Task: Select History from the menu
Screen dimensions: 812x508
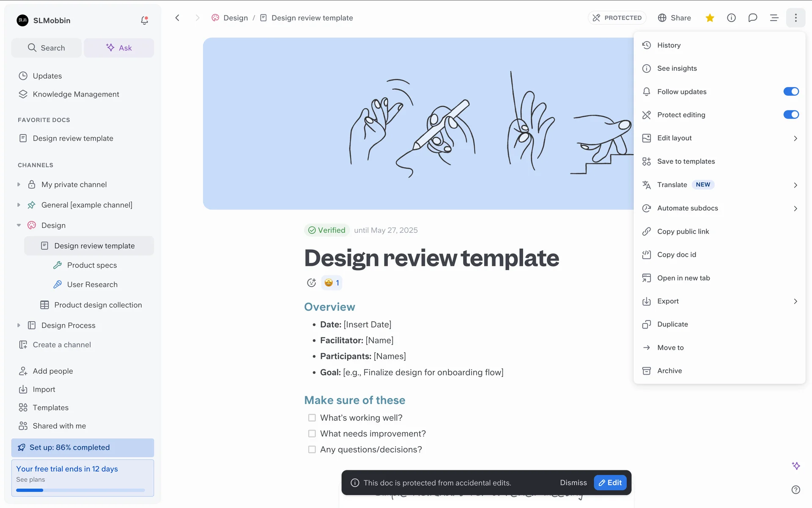Action: (669, 45)
